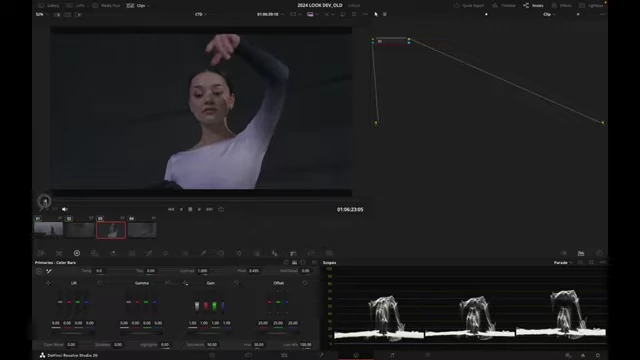Stop playback
The width and height of the screenshot is (640, 360).
pyautogui.click(x=190, y=209)
